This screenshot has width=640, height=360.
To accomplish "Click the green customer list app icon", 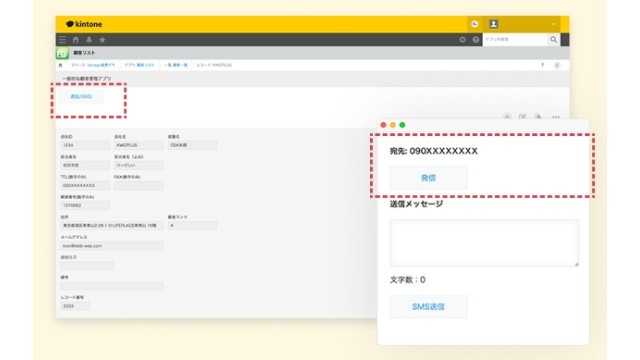I will pos(62,53).
